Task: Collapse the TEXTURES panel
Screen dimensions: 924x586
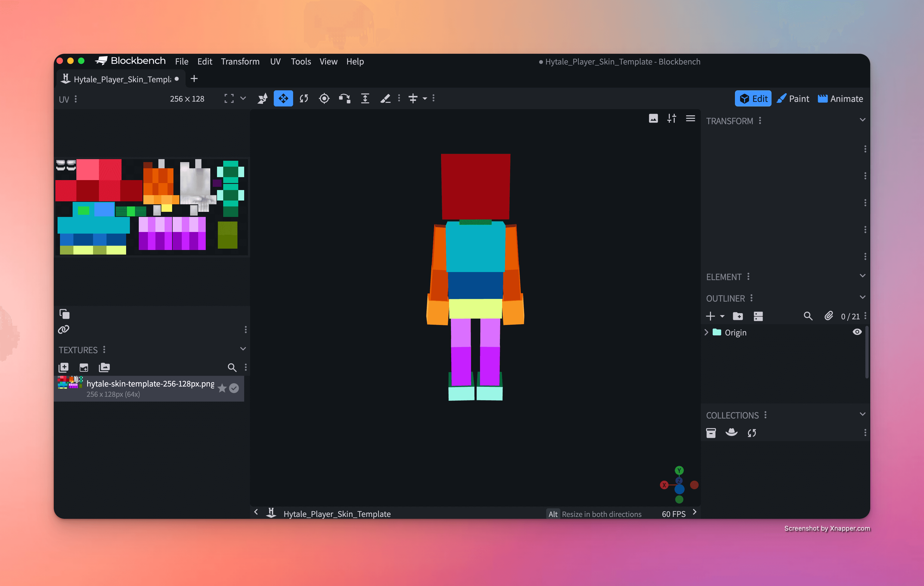Action: (x=243, y=349)
